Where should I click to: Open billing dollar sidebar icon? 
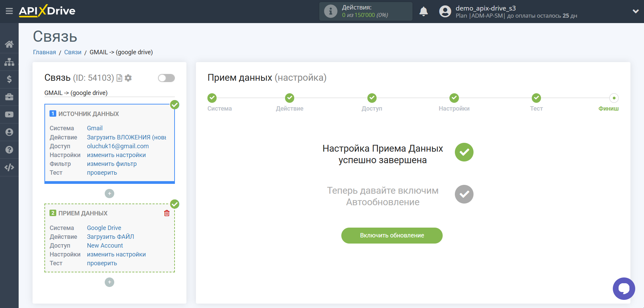9,79
